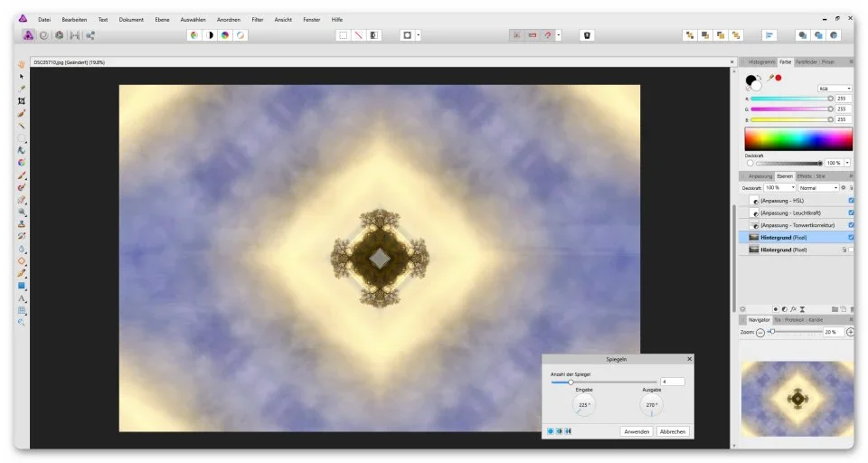Click the Anzahl der Spiegel slider
Image resolution: width=868 pixels, height=463 pixels.
604,382
